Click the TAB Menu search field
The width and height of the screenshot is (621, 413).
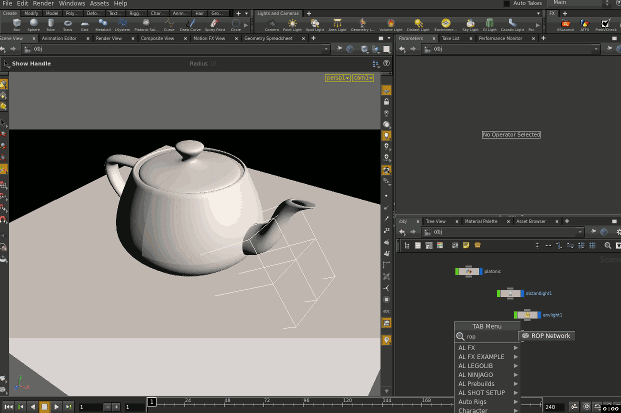point(487,337)
